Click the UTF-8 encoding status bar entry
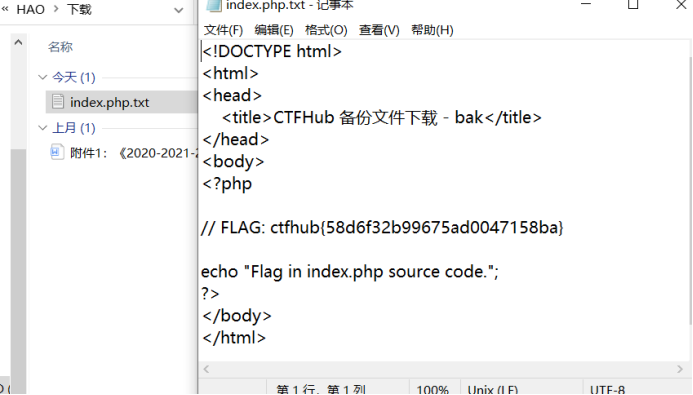 pos(608,390)
